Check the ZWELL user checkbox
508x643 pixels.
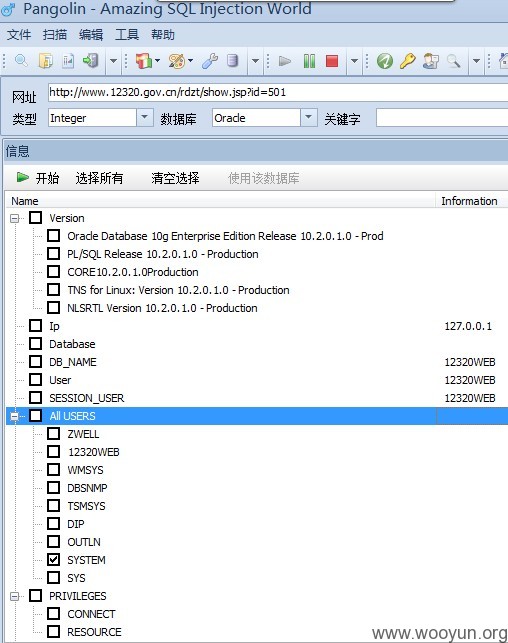tap(53, 434)
